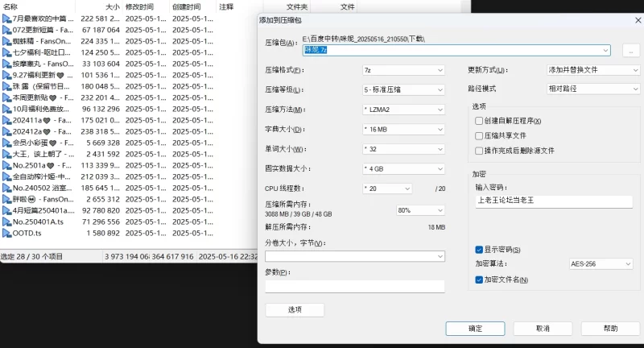Click the icon of the 蜘蛛精 file
The image size is (644, 348).
point(6,41)
